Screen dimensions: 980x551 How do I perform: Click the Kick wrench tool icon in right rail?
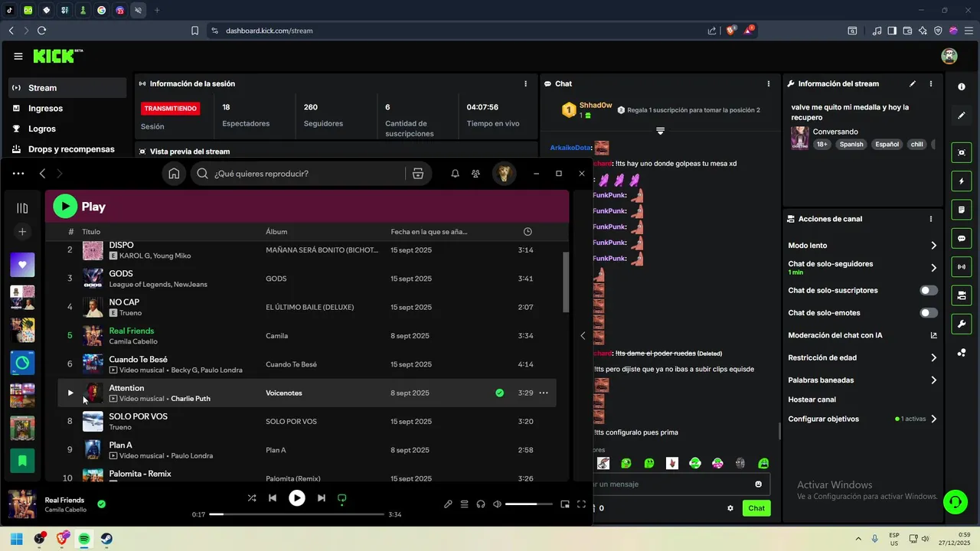[x=962, y=324]
